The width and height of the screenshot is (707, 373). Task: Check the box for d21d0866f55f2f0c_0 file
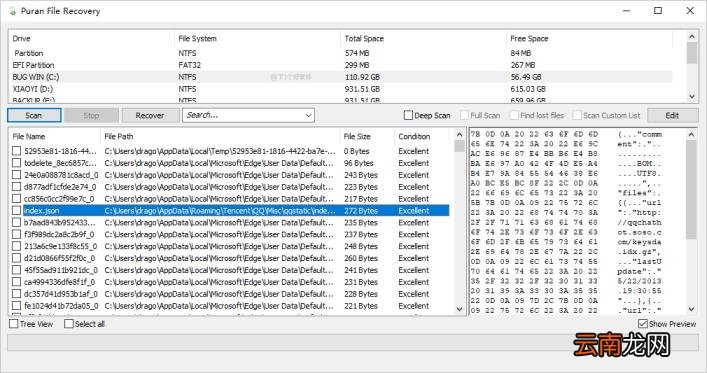coord(17,258)
